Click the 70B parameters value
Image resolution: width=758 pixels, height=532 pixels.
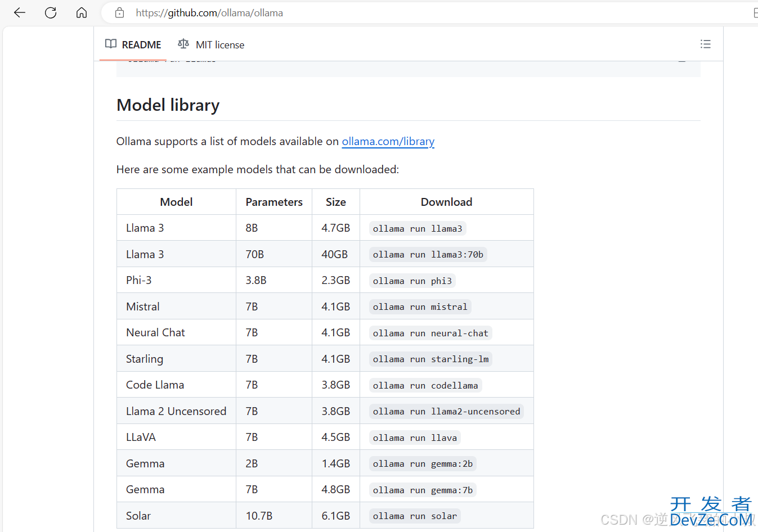[x=255, y=254]
